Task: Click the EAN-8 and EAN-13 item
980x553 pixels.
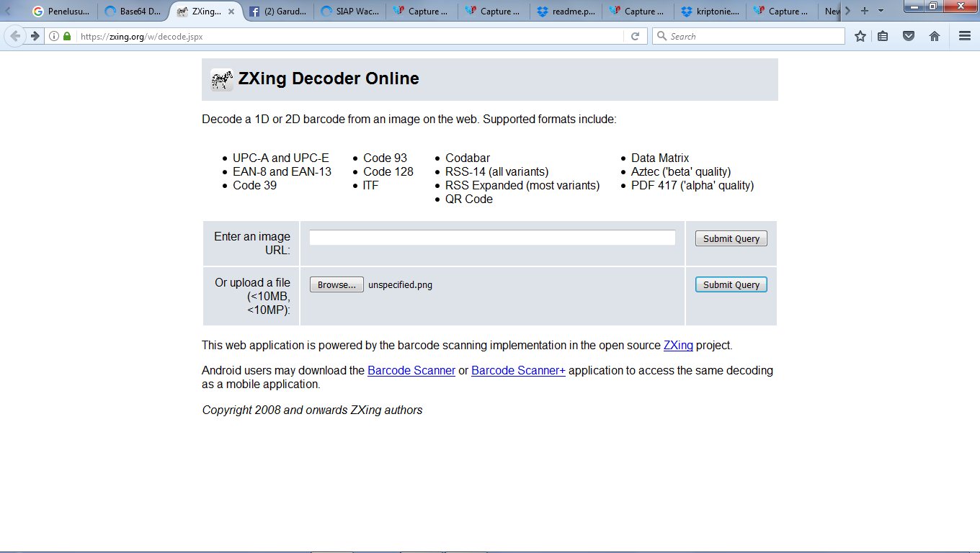Action: point(282,171)
